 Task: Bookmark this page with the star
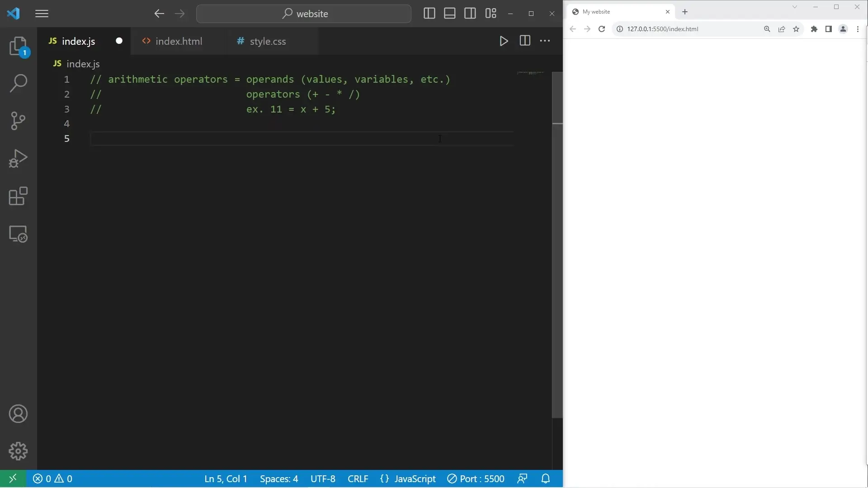pyautogui.click(x=796, y=29)
